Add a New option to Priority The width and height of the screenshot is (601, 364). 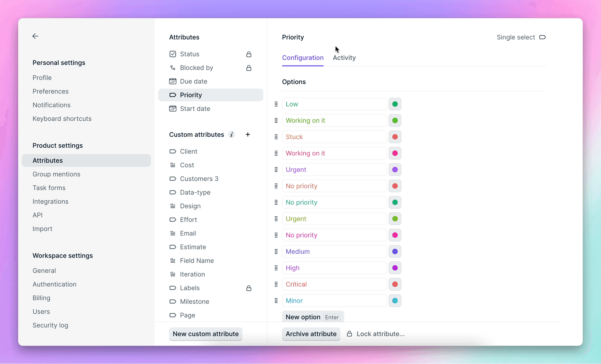(x=313, y=317)
